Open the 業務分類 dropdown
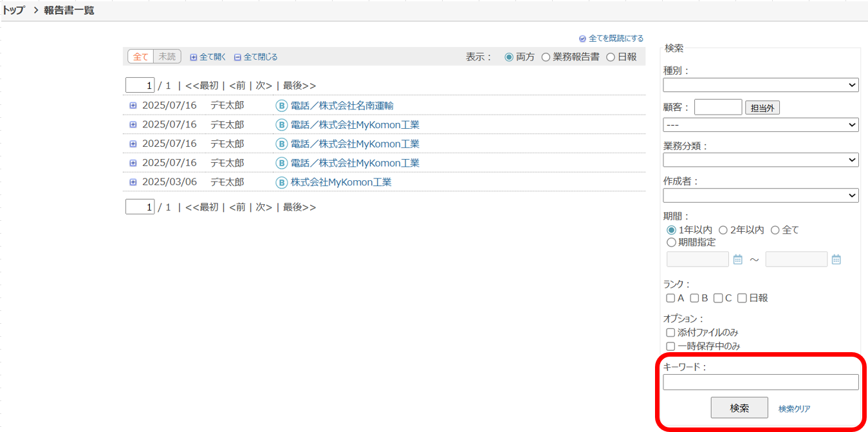The width and height of the screenshot is (868, 432). [x=761, y=160]
